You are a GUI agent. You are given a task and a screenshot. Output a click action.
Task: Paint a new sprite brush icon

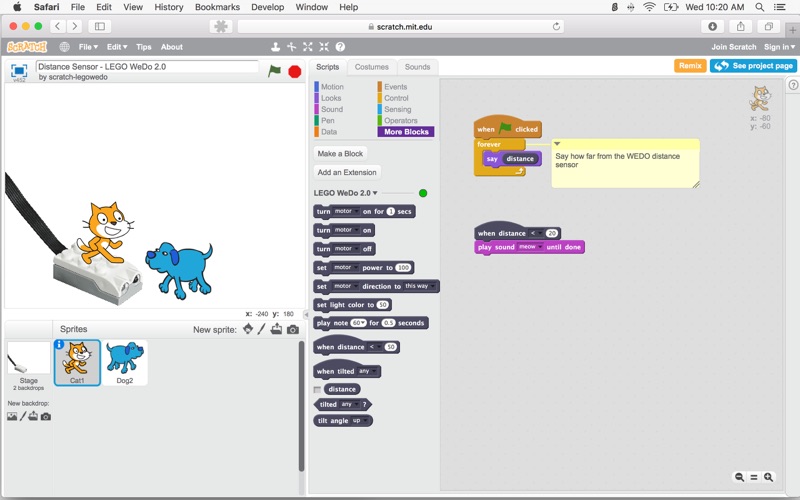coord(261,329)
